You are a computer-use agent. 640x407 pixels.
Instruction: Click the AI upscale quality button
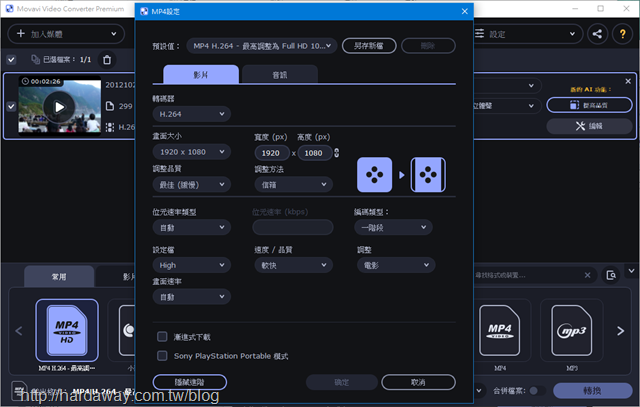(x=589, y=105)
